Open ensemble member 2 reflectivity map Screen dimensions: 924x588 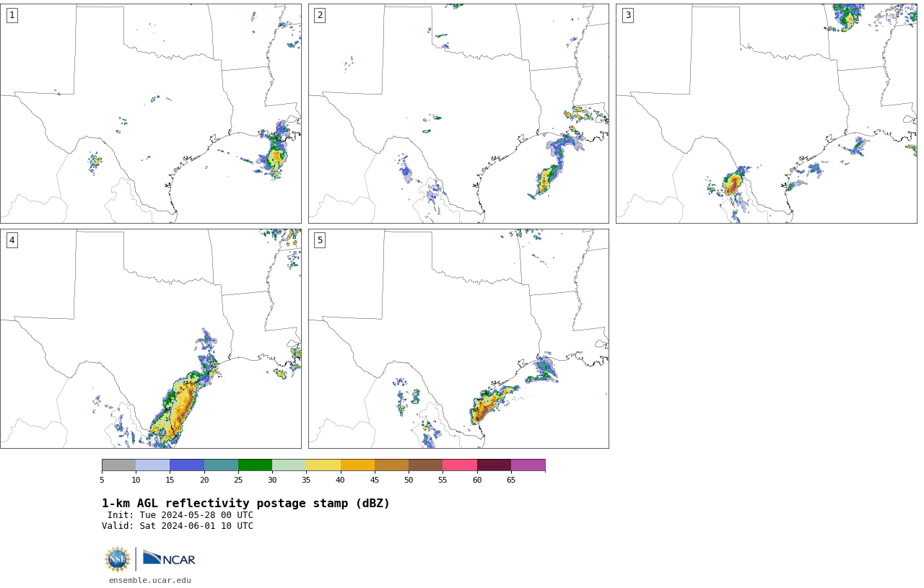458,113
